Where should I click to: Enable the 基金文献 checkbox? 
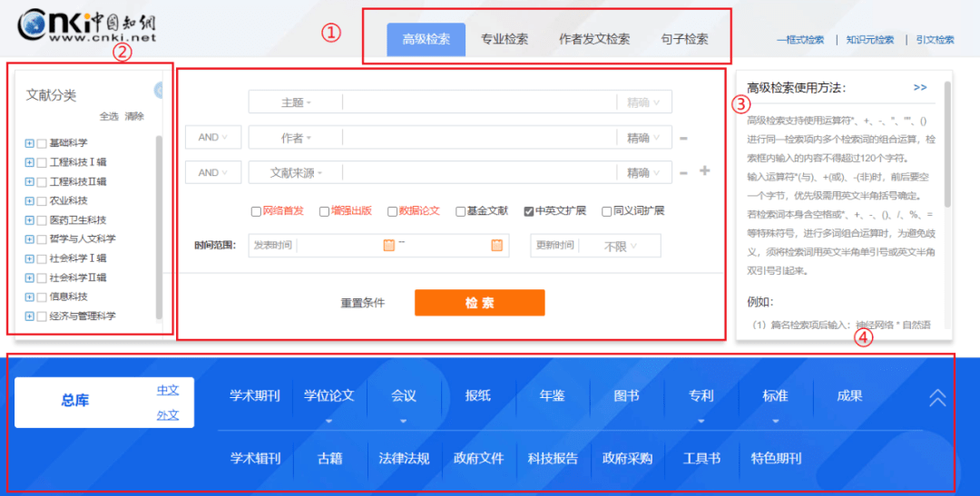(461, 212)
